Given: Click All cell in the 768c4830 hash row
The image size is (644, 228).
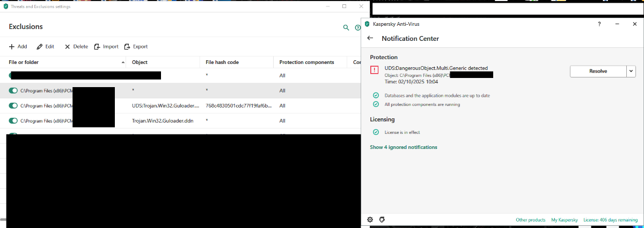Looking at the screenshot, I should pyautogui.click(x=282, y=106).
